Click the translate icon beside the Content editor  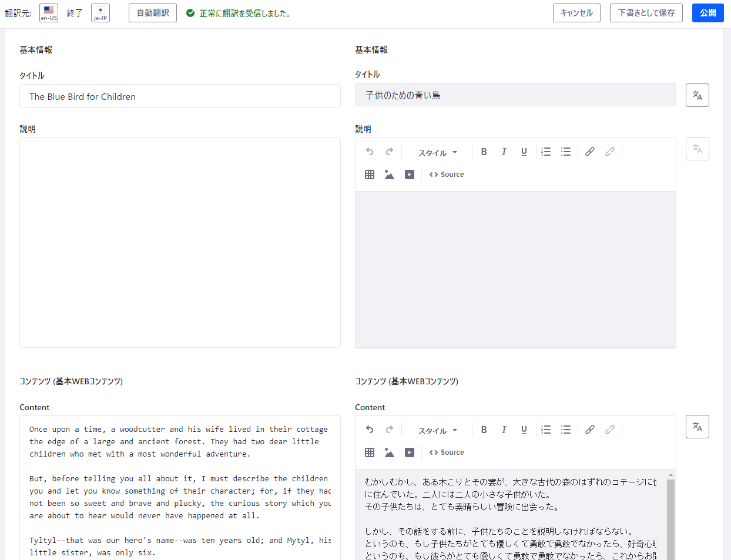tap(697, 427)
